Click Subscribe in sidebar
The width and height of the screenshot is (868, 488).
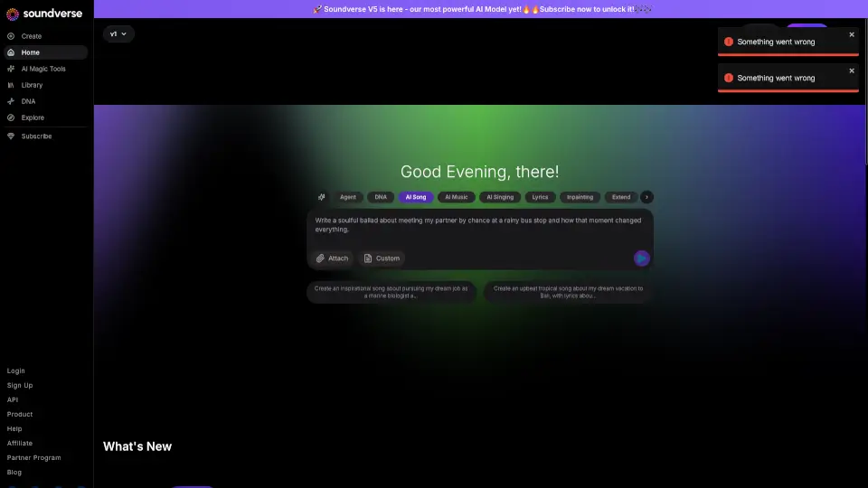[45, 136]
